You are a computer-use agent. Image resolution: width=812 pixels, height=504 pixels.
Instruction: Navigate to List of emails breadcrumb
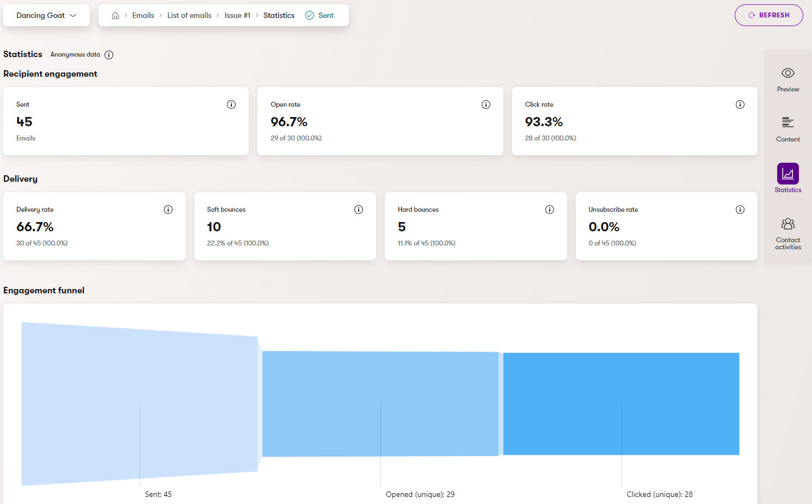(x=189, y=16)
